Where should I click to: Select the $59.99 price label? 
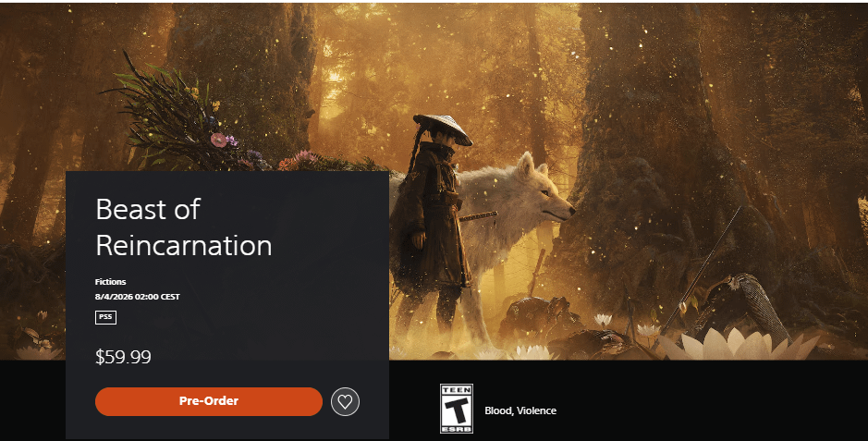[x=123, y=357]
